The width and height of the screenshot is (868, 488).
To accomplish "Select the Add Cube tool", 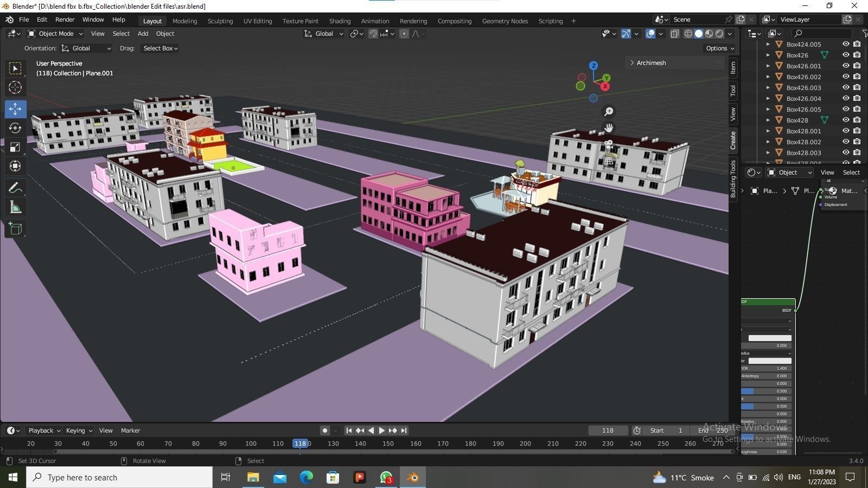I will point(15,229).
